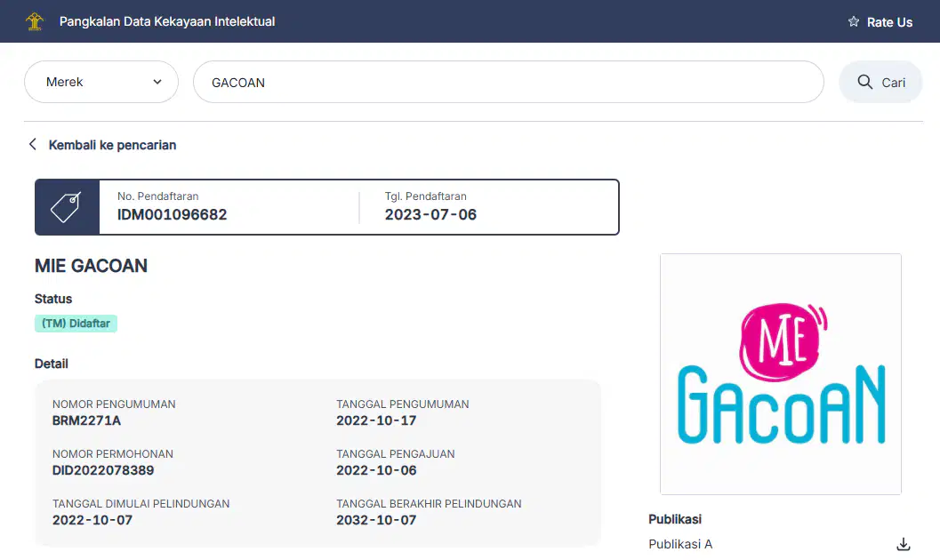Open Pangkalan Data Kekayaan Intelektual title
940x560 pixels.
click(x=167, y=21)
